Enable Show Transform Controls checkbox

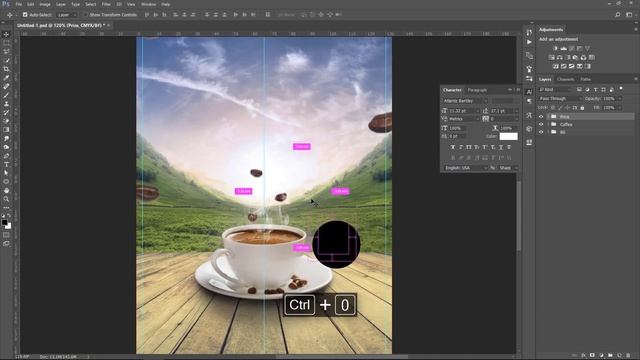coord(85,15)
